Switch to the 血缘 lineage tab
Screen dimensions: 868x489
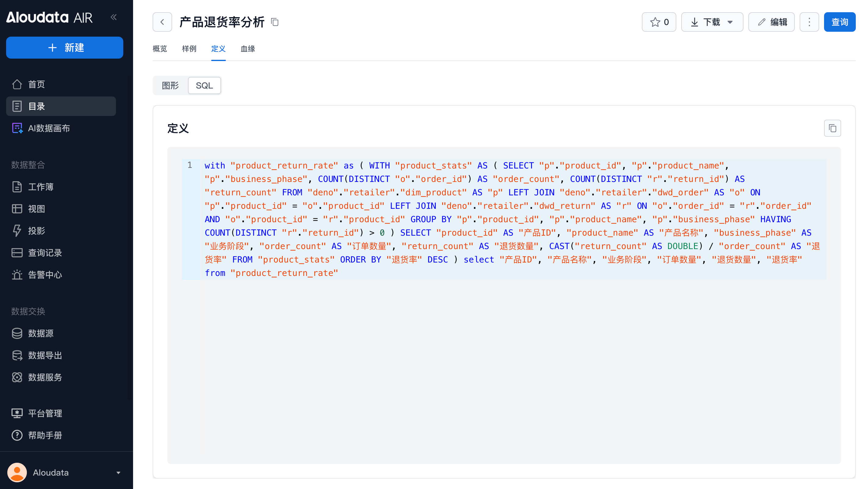(x=248, y=49)
